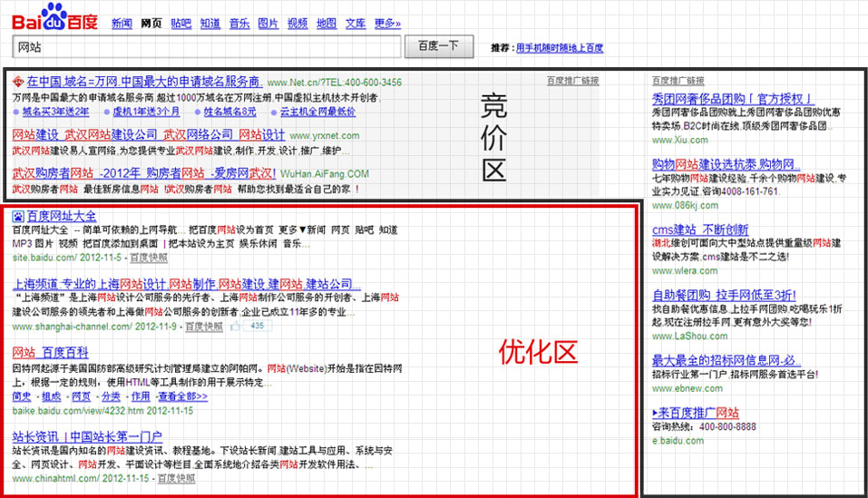Click the 来百度推广网站 link
This screenshot has height=498, width=868.
click(x=696, y=413)
